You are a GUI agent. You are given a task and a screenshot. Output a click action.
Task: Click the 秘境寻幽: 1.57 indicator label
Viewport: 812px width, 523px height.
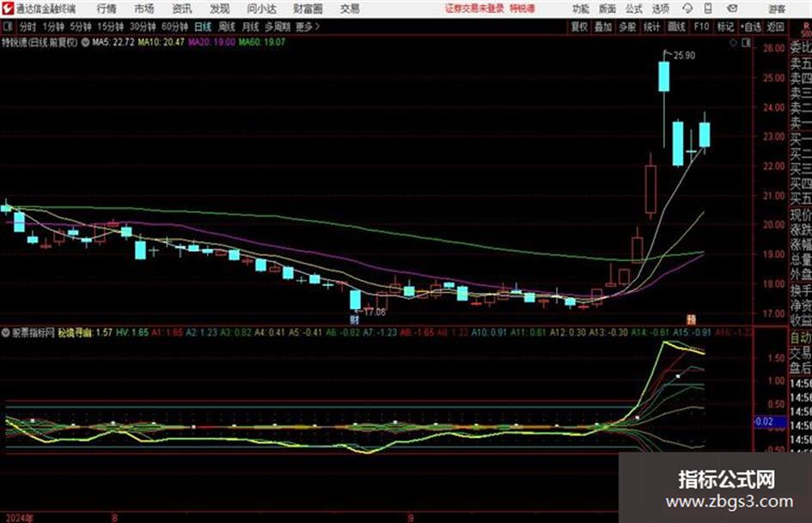click(85, 332)
